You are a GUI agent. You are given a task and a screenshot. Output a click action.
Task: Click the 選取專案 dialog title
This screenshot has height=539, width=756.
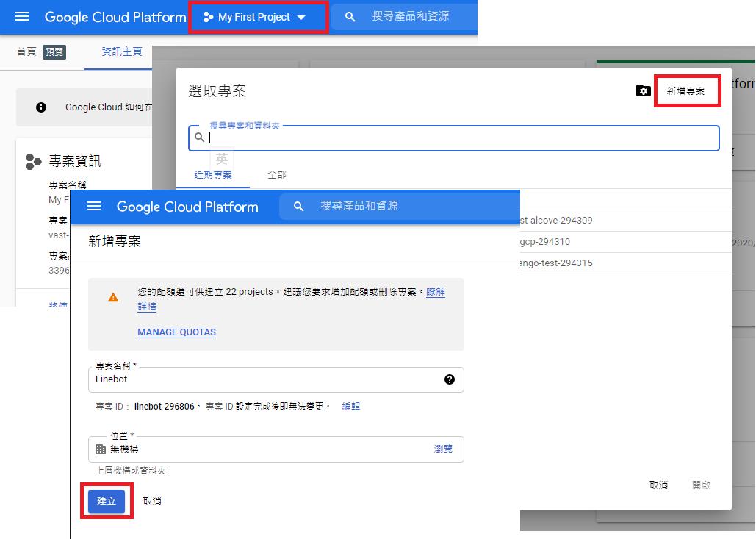coord(217,90)
